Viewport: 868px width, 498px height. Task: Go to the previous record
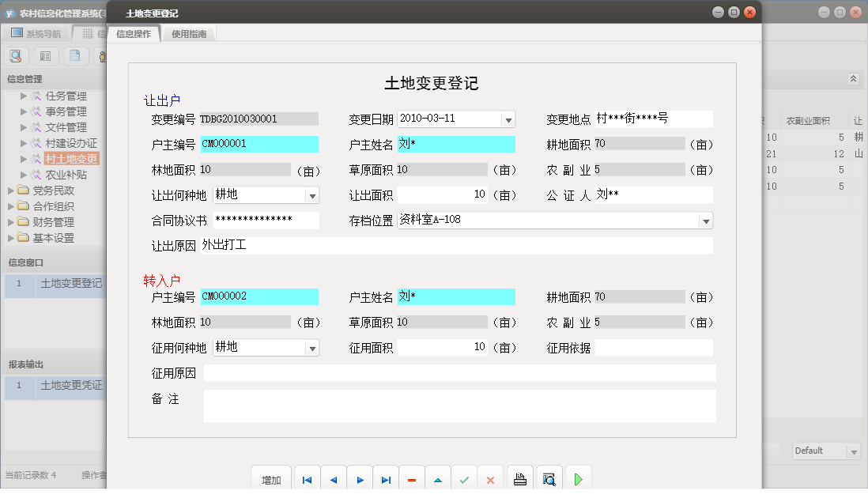[334, 480]
